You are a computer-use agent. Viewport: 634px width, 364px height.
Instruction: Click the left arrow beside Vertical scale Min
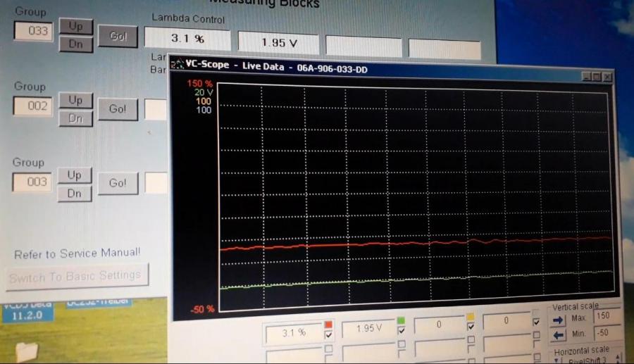point(559,335)
